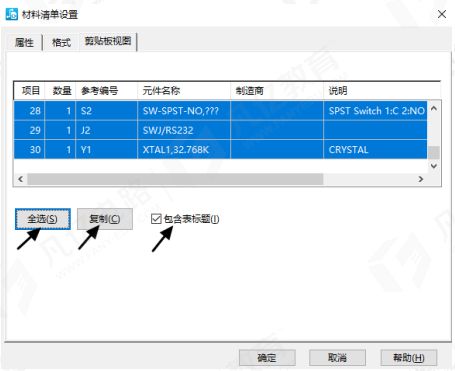Click the horizontal scrollbar right arrow
This screenshot has height=371, width=455.
coord(421,179)
